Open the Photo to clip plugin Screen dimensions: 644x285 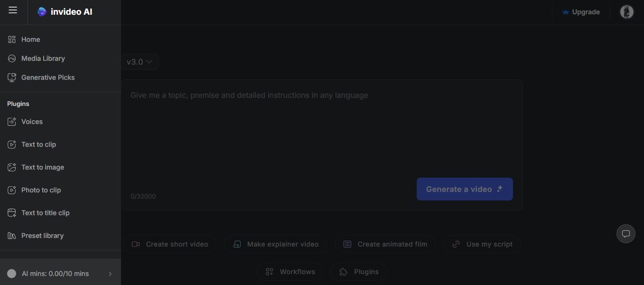tap(41, 190)
